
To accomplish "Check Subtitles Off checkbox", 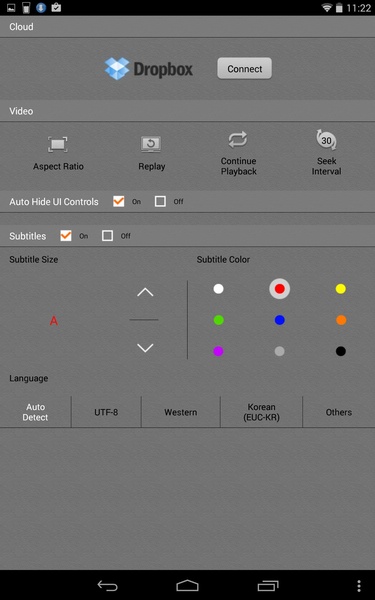I will coord(108,235).
